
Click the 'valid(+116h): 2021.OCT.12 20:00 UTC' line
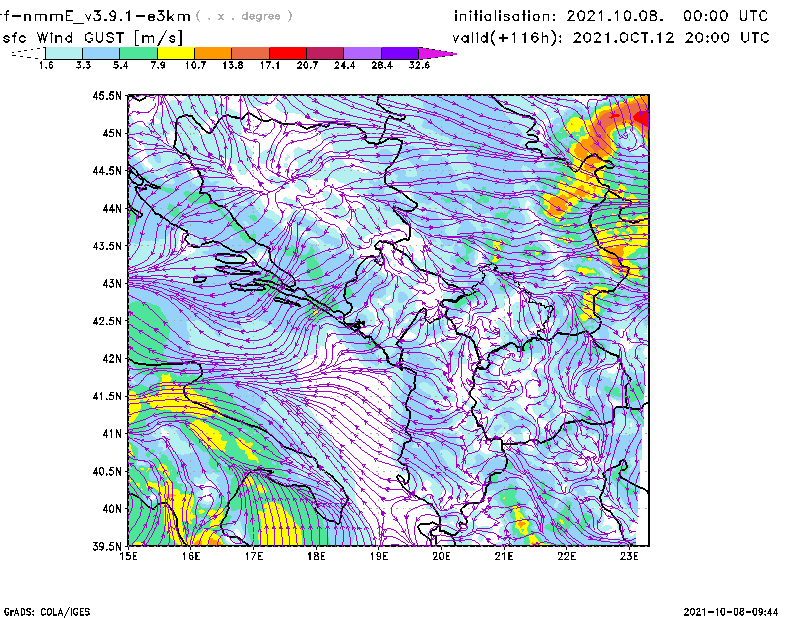tap(611, 38)
